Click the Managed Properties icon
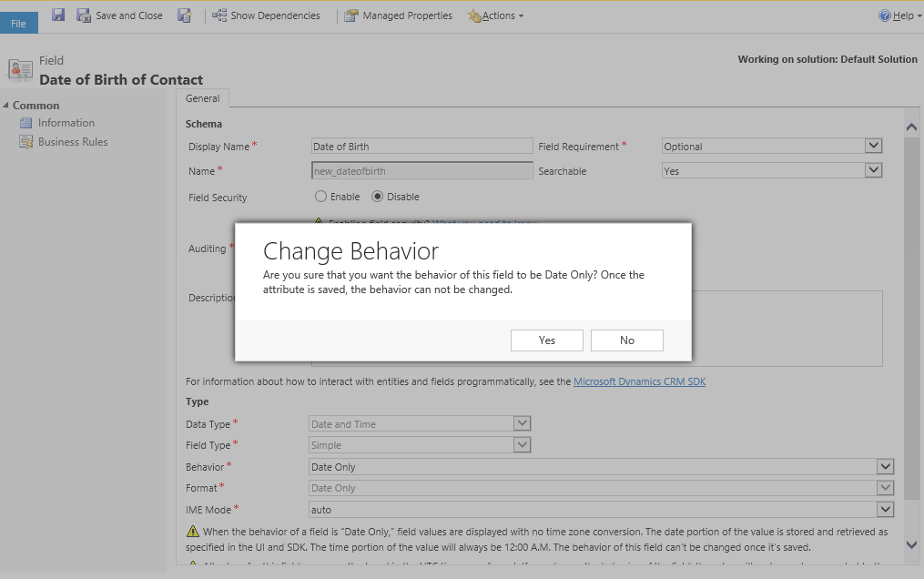The height and width of the screenshot is (579, 924). pyautogui.click(x=351, y=15)
